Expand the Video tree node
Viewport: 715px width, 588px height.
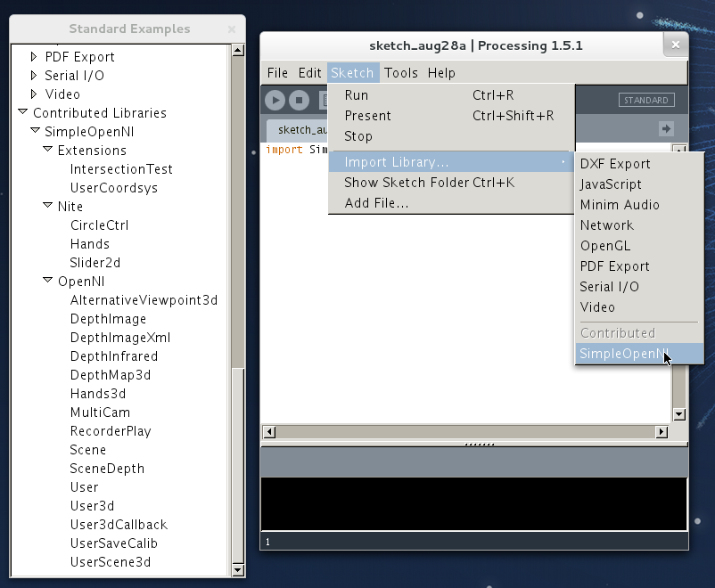coord(34,94)
